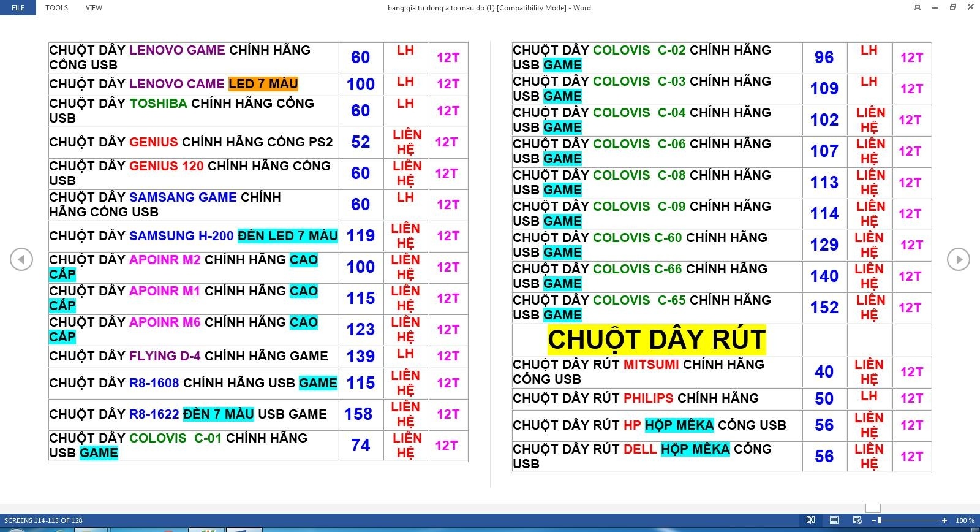Click price 158 for R8-1622
The height and width of the screenshot is (532, 980).
pos(358,414)
